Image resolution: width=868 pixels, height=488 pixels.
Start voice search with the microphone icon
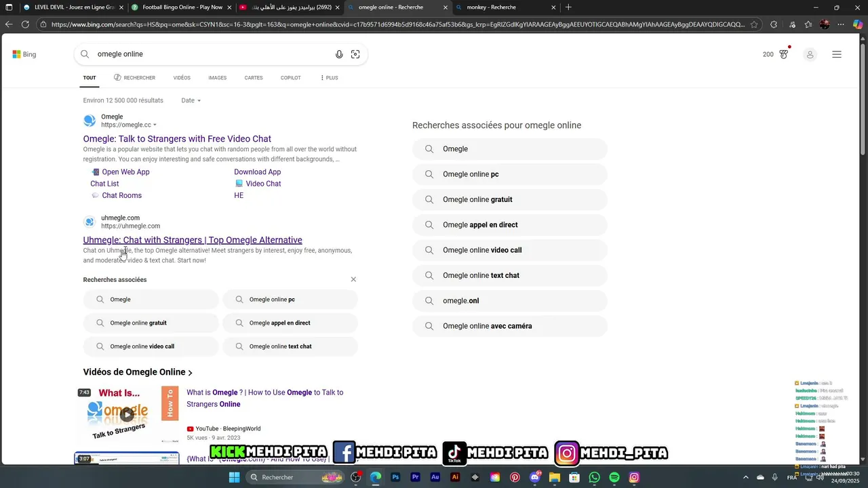coord(339,54)
